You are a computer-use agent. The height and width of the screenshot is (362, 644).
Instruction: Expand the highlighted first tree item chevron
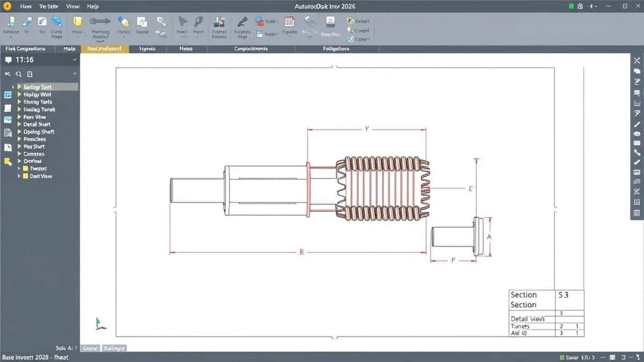[13, 87]
